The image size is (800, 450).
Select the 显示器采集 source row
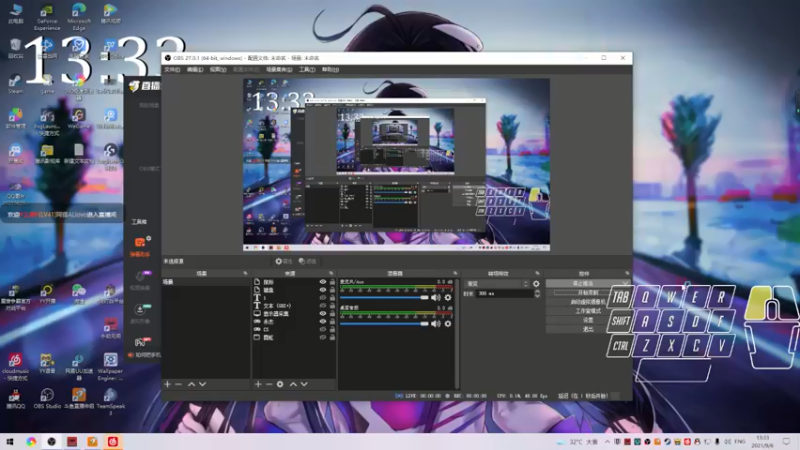(294, 313)
